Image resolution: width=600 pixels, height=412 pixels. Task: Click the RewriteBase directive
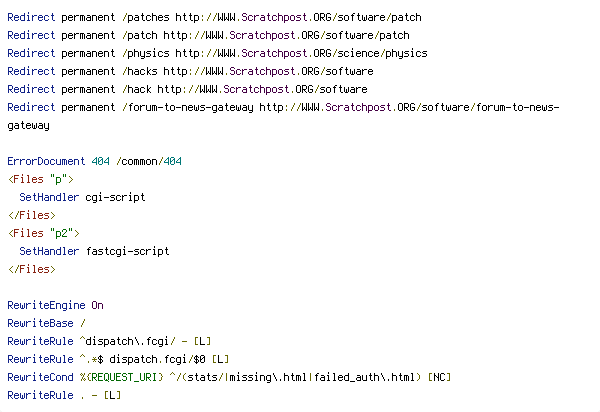40,323
